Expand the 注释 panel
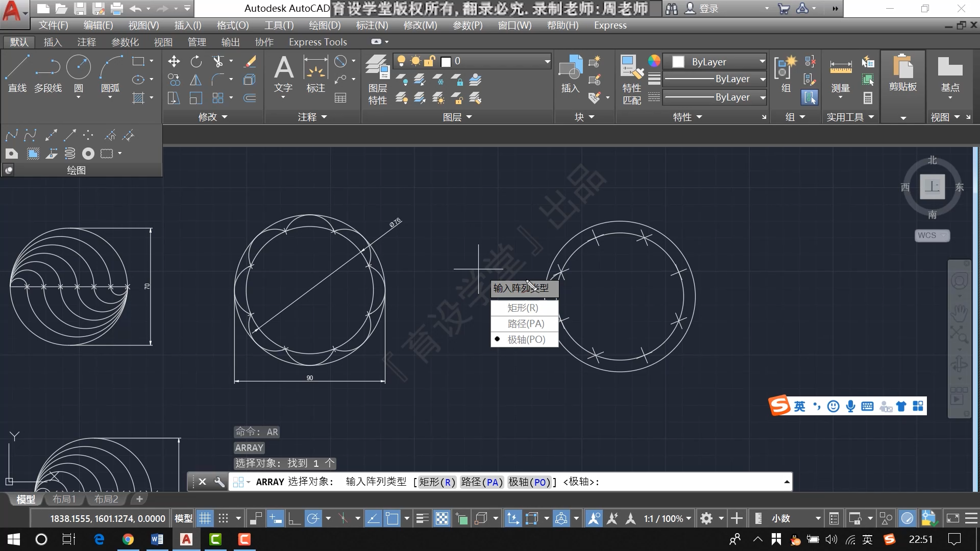The image size is (980, 551). tap(312, 117)
